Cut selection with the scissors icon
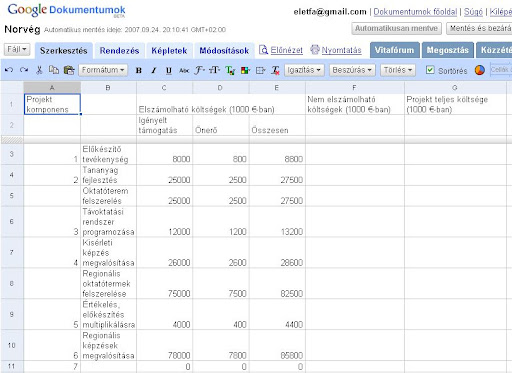This screenshot has height=373, width=512. coord(39,70)
